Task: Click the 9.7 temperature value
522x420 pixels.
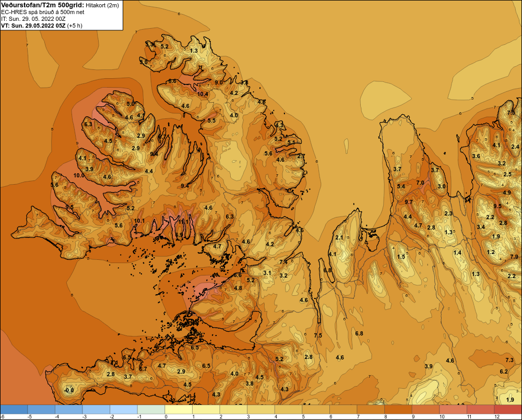Action: (x=409, y=202)
